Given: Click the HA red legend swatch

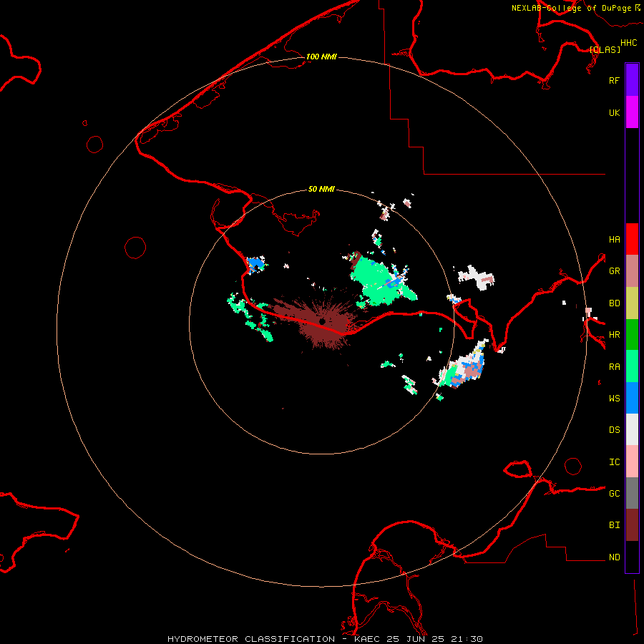Looking at the screenshot, I should 632,239.
